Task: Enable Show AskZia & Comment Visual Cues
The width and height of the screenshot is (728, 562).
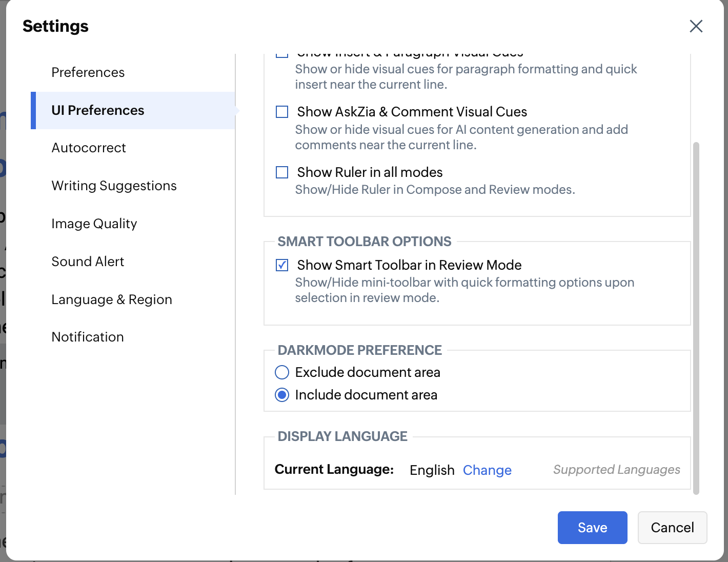Action: [x=282, y=112]
